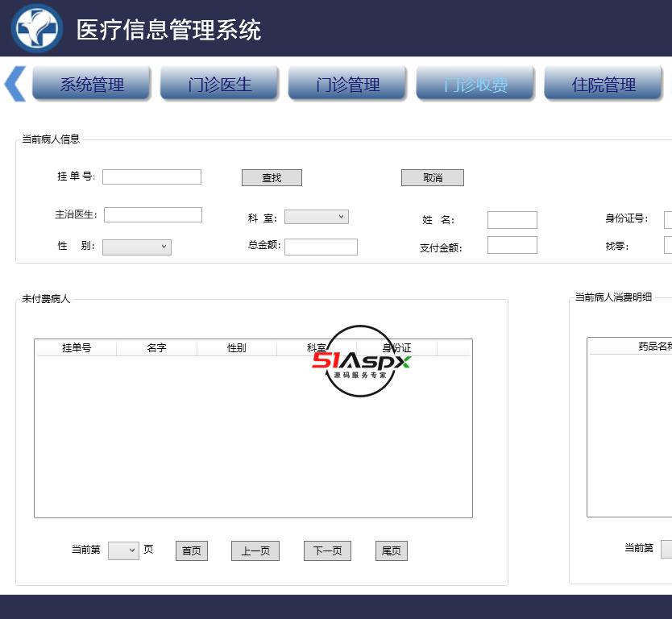Go to the 首页 first page
The image size is (672, 619).
pyautogui.click(x=192, y=550)
